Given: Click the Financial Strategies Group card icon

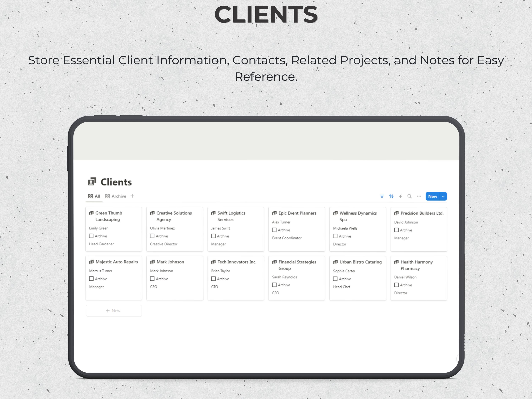Looking at the screenshot, I should pos(274,262).
